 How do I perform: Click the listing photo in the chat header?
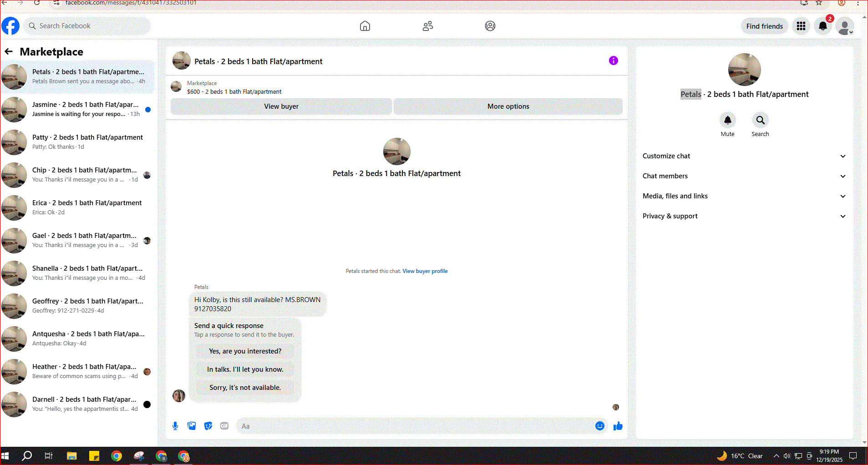click(182, 61)
